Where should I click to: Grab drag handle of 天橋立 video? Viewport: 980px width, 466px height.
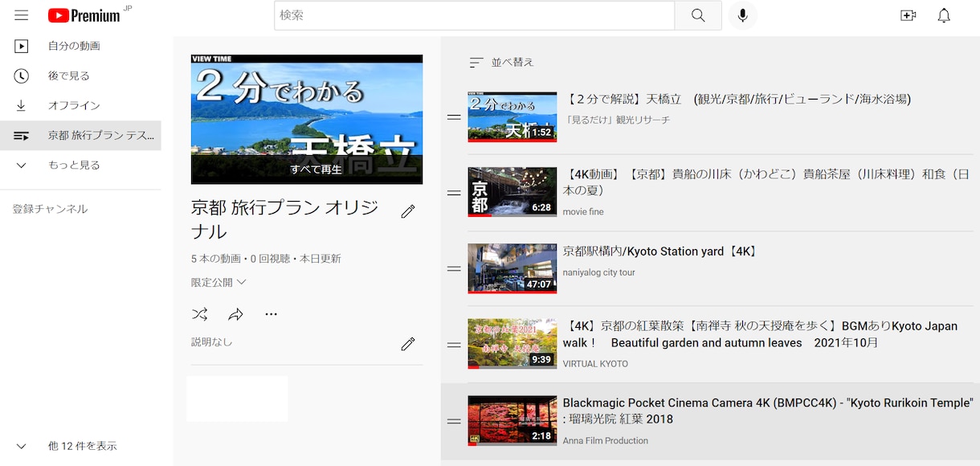tap(454, 117)
